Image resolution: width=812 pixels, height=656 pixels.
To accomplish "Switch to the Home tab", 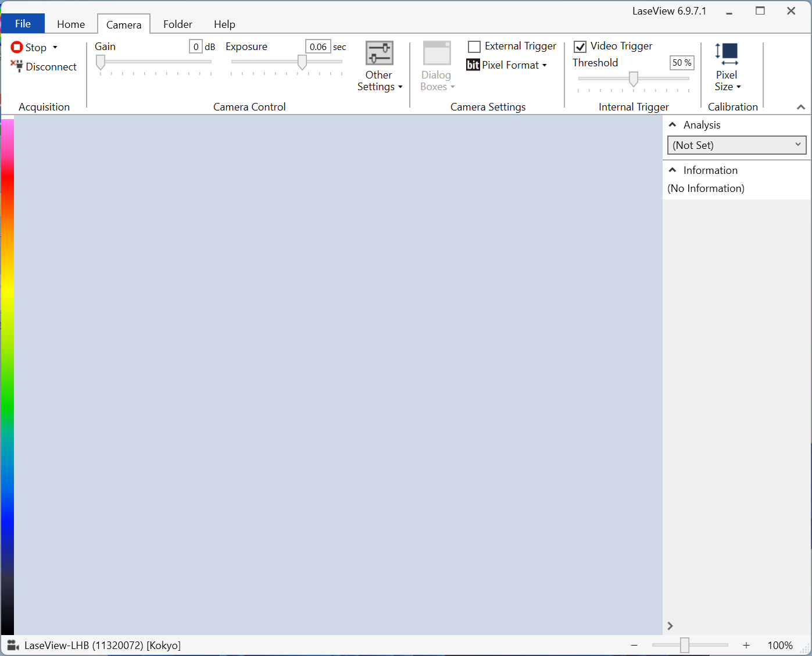I will click(x=71, y=24).
